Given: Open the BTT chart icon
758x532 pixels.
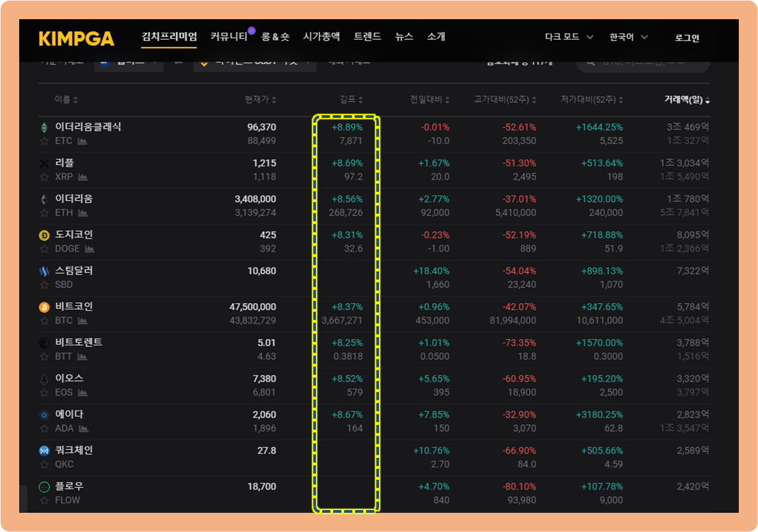Looking at the screenshot, I should (82, 357).
